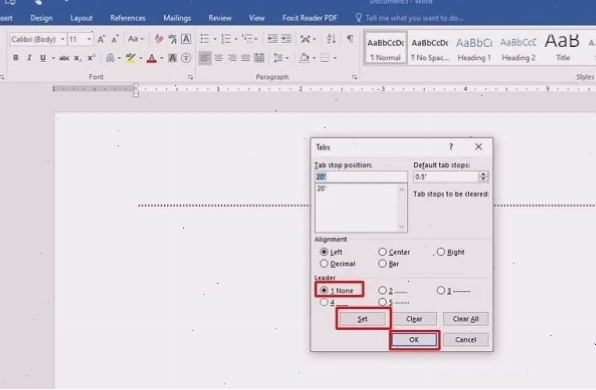Insert Numbering list
This screenshot has height=390, width=596.
point(226,39)
